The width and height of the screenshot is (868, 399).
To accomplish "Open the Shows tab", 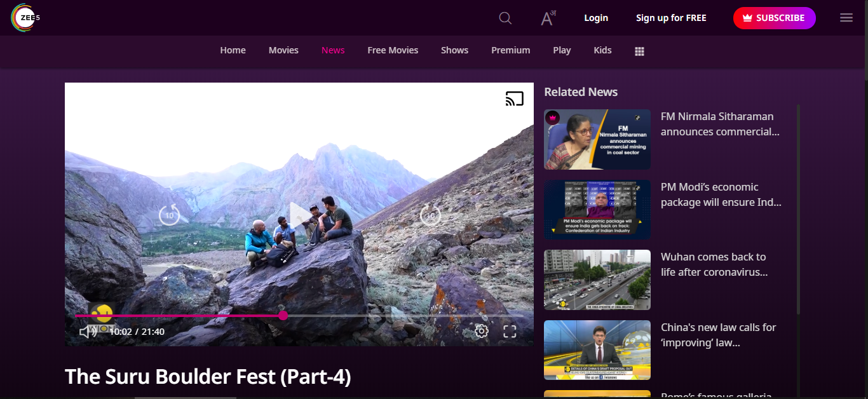I will [x=454, y=50].
